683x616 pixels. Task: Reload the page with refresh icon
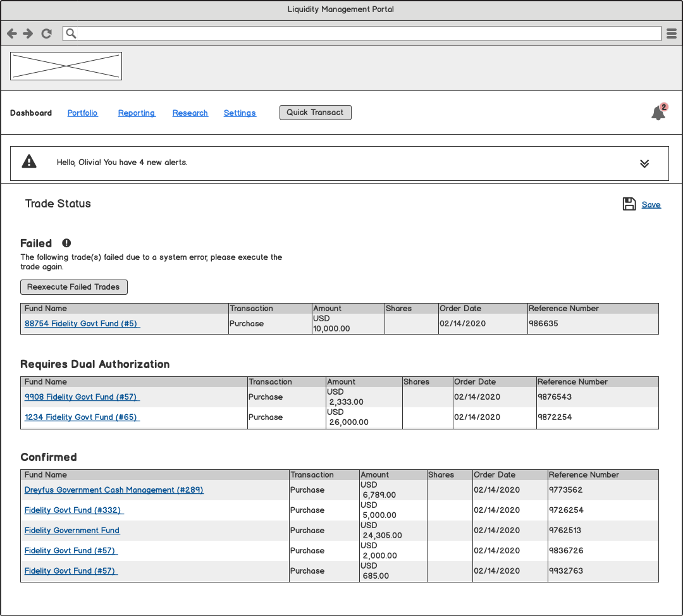[47, 34]
